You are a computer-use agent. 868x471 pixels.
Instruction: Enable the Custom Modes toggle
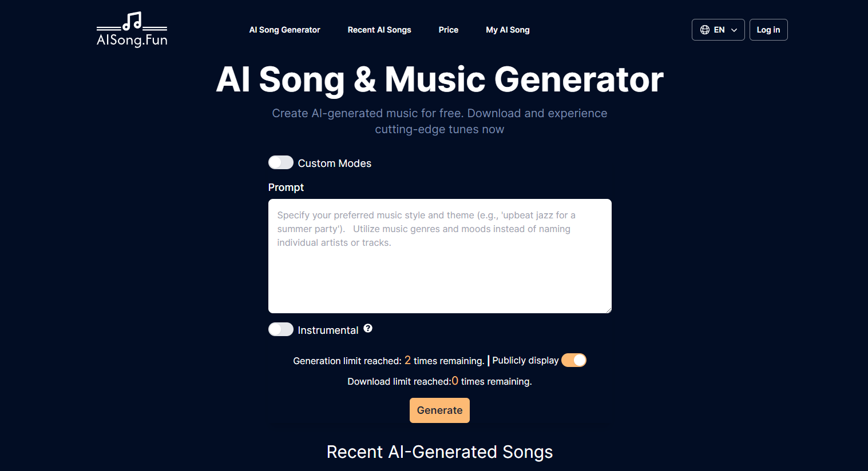[280, 162]
